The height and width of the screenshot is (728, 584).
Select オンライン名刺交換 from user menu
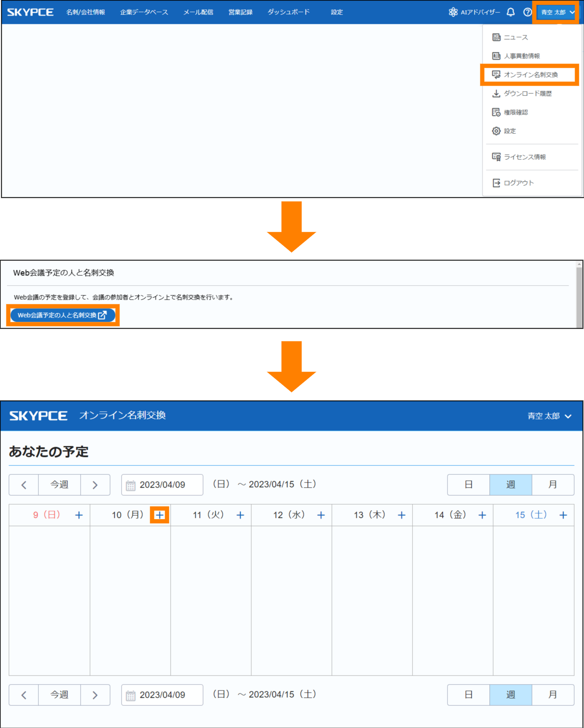tap(530, 75)
